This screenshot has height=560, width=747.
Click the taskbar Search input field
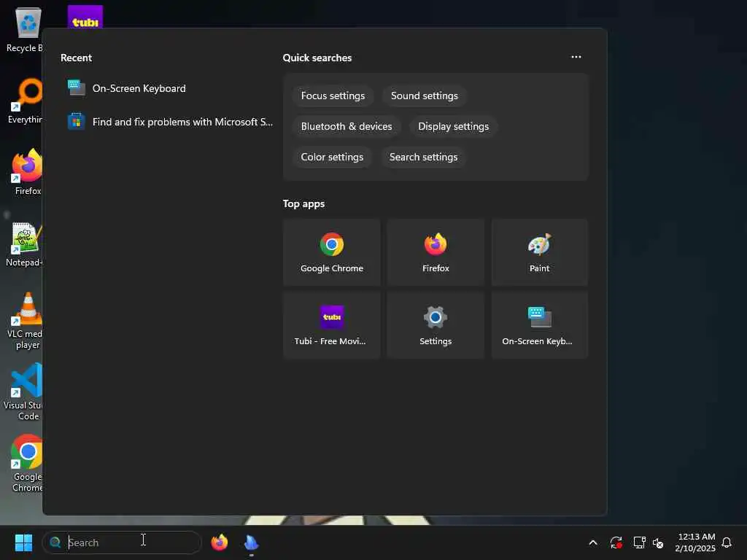pos(122,542)
